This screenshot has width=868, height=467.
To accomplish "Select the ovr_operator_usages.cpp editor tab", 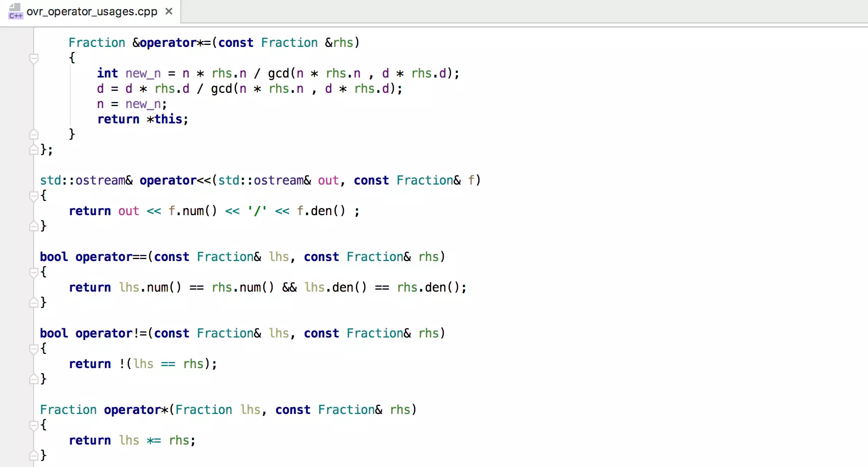I will (92, 11).
